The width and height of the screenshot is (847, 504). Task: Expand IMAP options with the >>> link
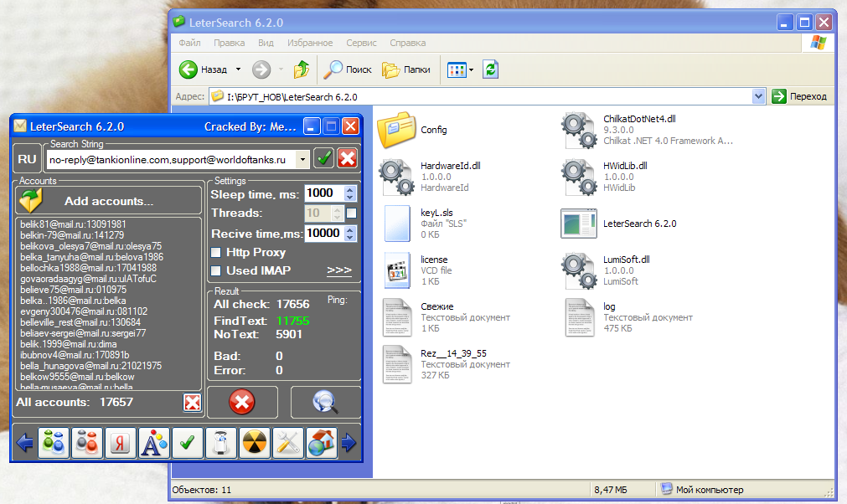point(339,270)
